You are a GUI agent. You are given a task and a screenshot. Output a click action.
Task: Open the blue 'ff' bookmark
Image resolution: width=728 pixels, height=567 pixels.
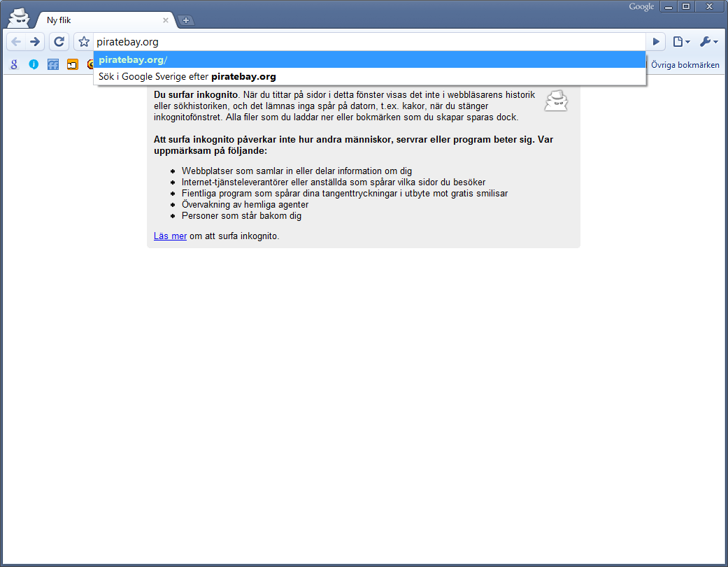click(x=53, y=64)
